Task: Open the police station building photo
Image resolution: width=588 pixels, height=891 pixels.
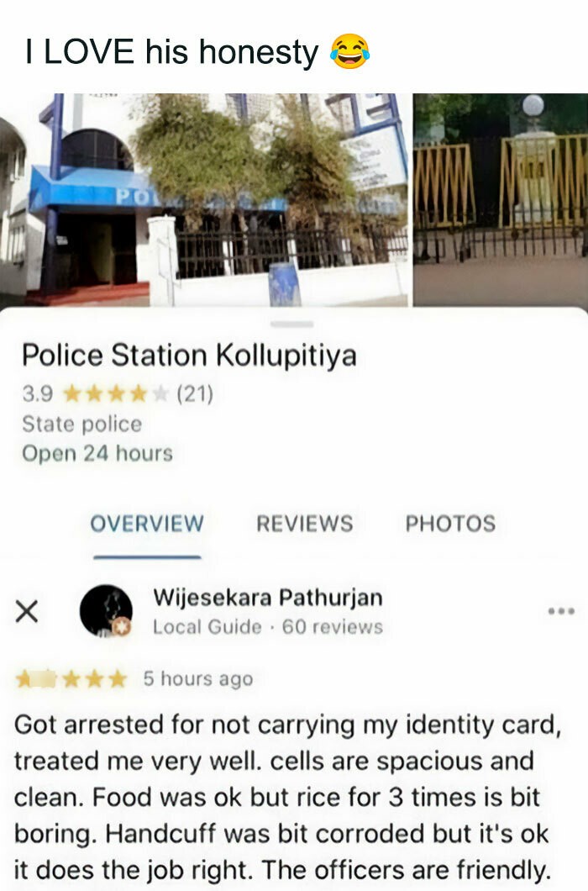Action: click(x=204, y=200)
